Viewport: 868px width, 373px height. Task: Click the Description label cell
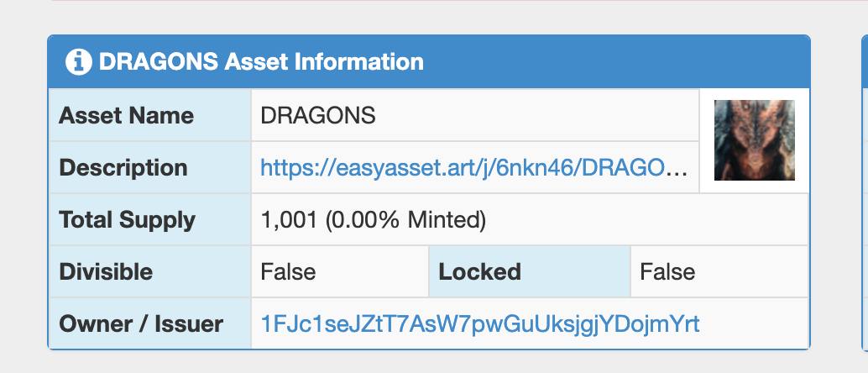coord(150,167)
